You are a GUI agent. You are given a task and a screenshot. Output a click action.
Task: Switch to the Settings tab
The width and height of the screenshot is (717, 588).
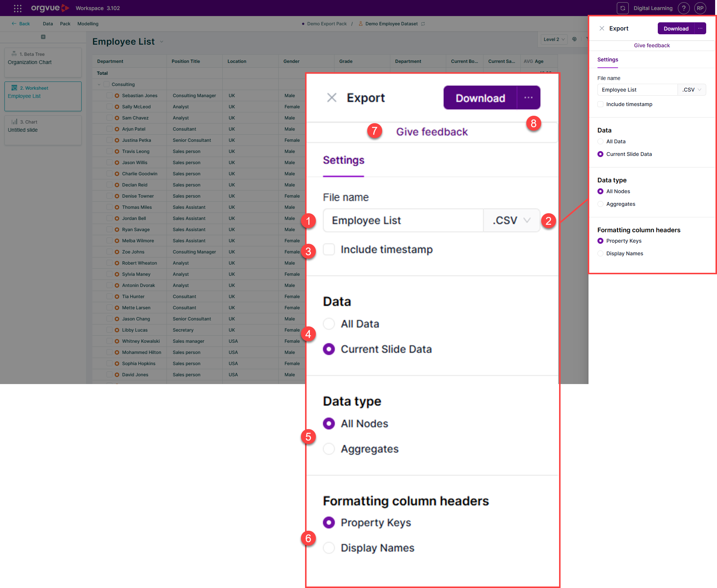click(x=607, y=60)
